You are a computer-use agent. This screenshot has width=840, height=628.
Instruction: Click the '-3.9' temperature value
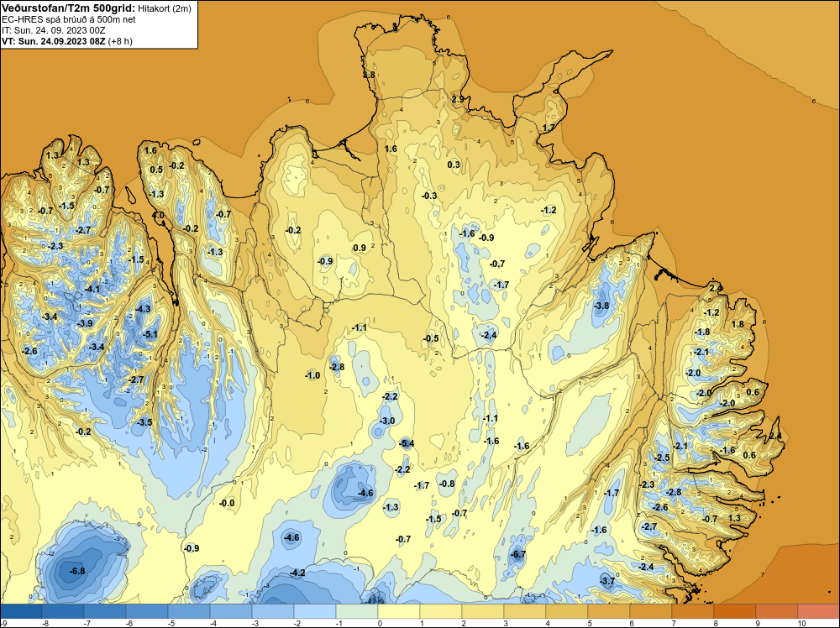(85, 323)
